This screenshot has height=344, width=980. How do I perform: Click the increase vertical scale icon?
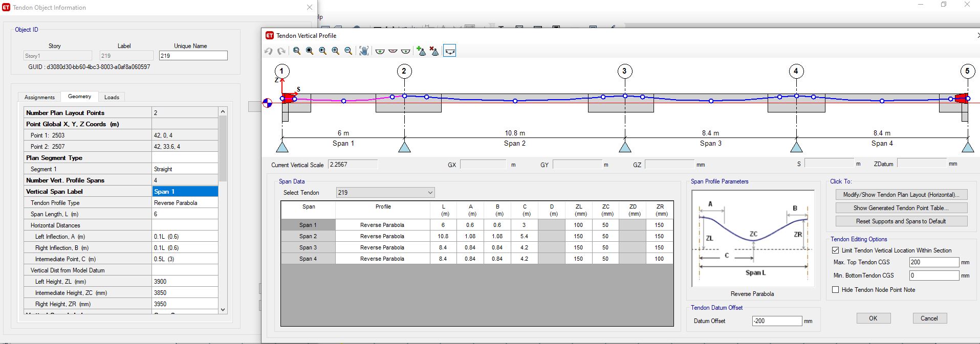coord(380,51)
